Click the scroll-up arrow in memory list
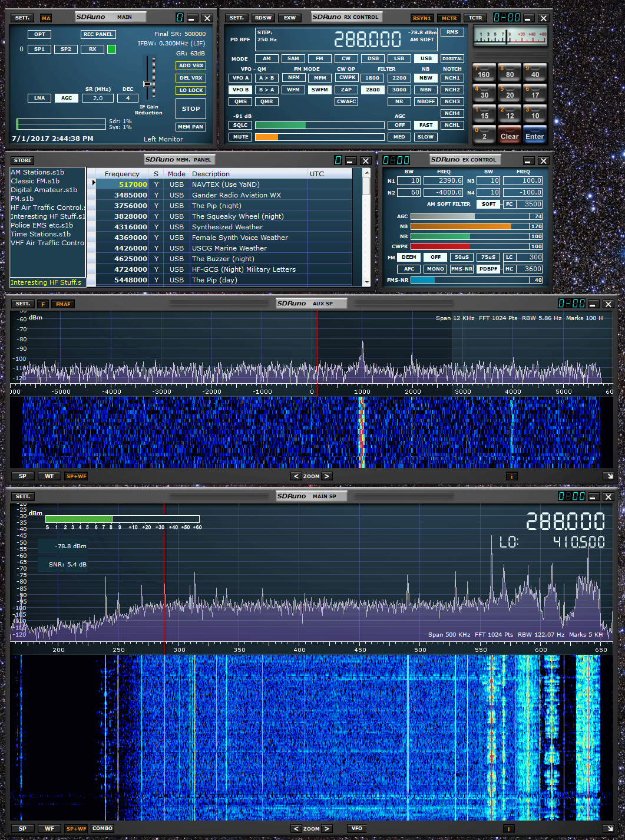The height and width of the screenshot is (840, 625). pos(366,173)
